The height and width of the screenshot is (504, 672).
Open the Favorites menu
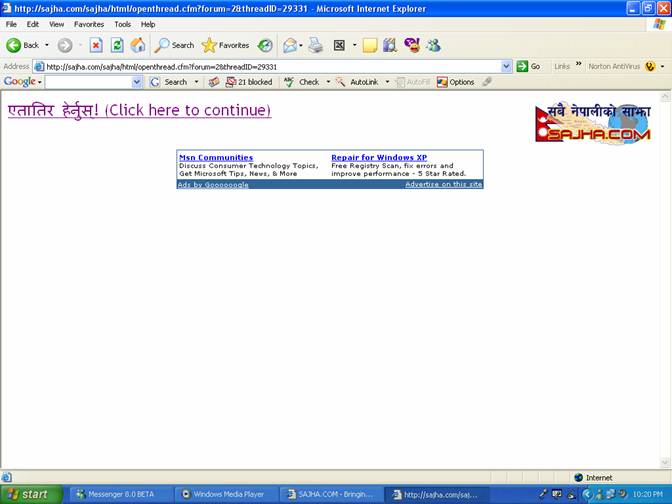tap(88, 24)
